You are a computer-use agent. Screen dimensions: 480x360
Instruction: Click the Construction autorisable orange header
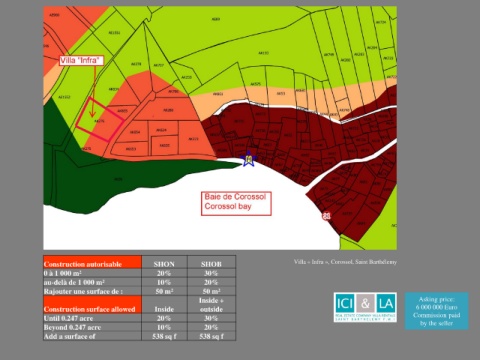(x=92, y=262)
